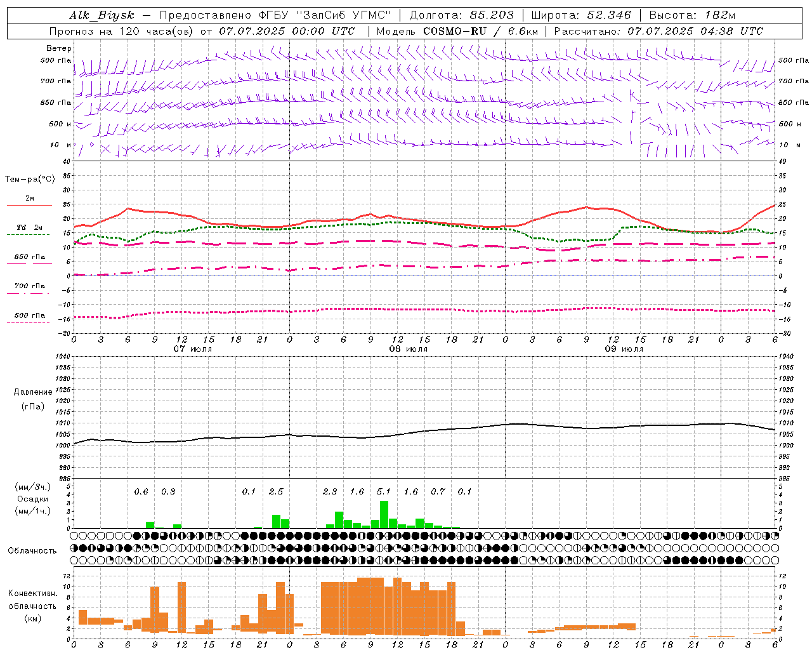This screenshot has width=812, height=650.
Task: Click the 09 июля date label
Action: click(624, 349)
